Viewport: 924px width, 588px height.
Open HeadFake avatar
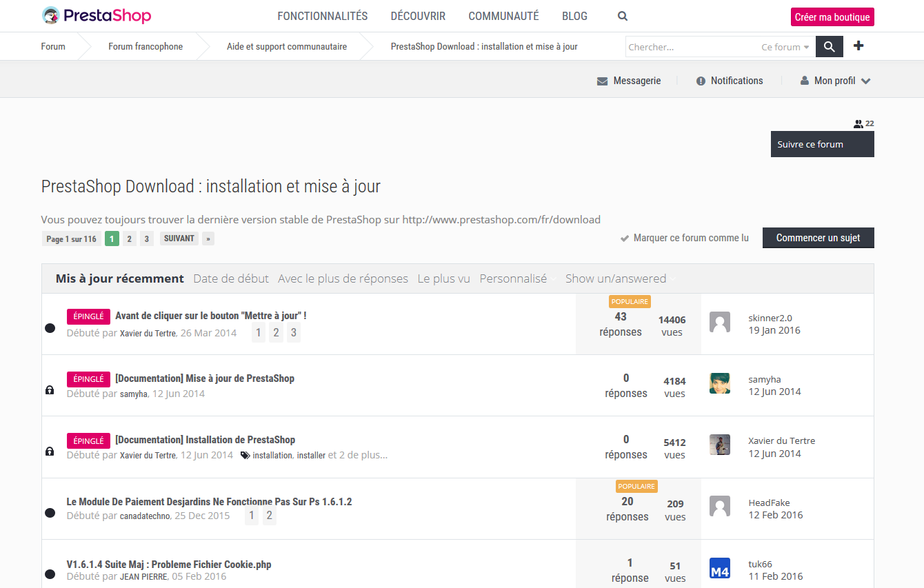720,507
